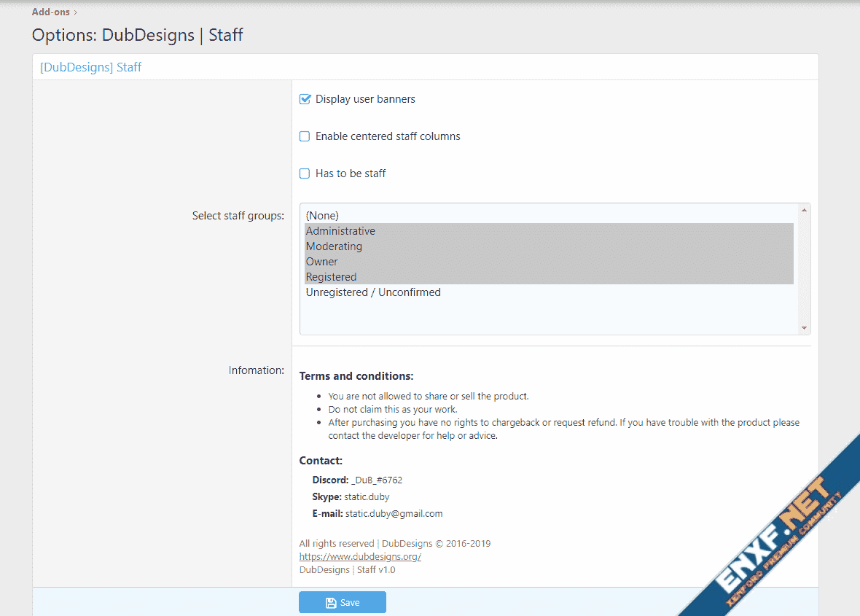Click the breadcrumb chevron after Add-ons
The image size is (860, 616).
(x=75, y=12)
